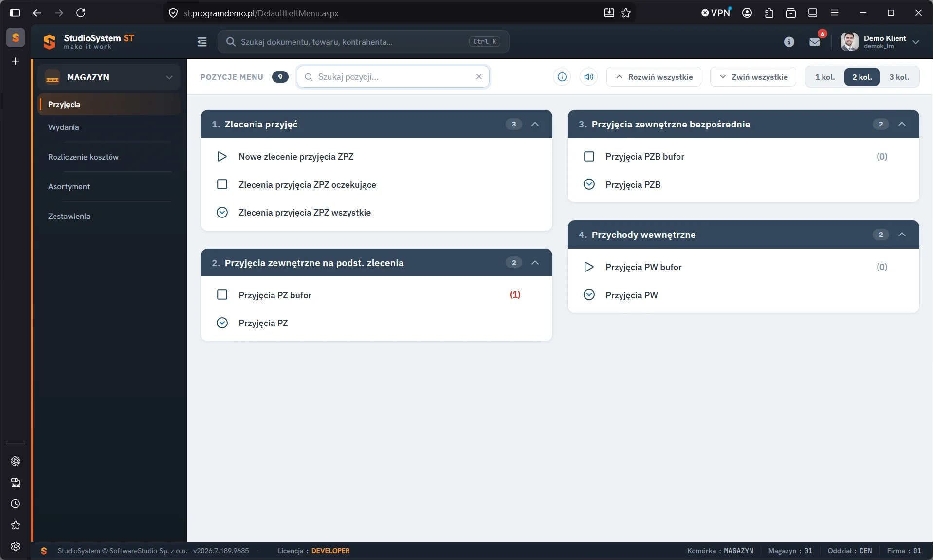933x560 pixels.
Task: Open the settings gear in browser sidebar
Action: point(16,546)
